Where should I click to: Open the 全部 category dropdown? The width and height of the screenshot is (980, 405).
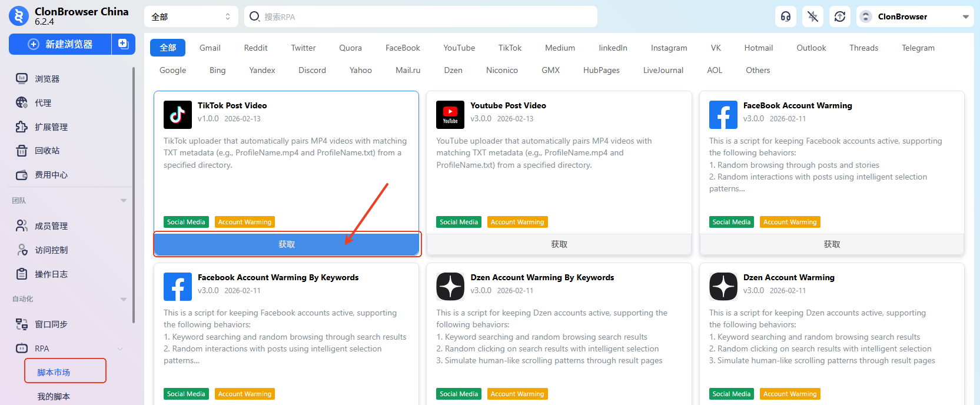(191, 17)
